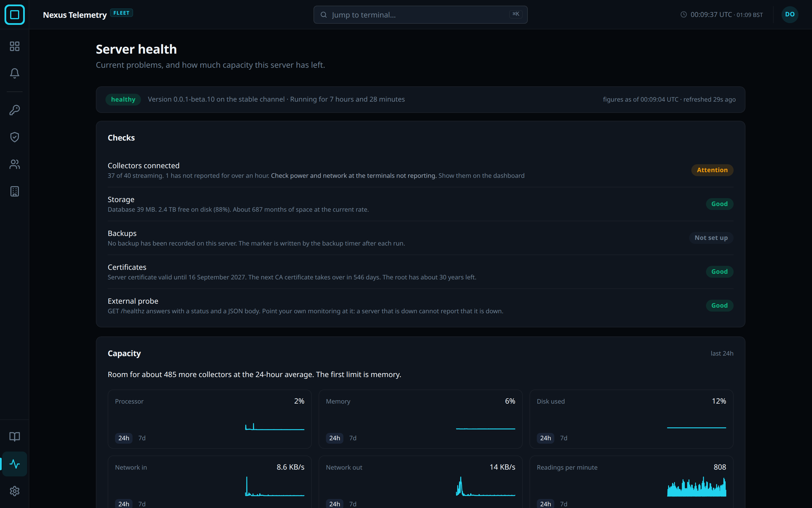812x508 pixels.
Task: Click the Certificates check title
Action: 127,267
